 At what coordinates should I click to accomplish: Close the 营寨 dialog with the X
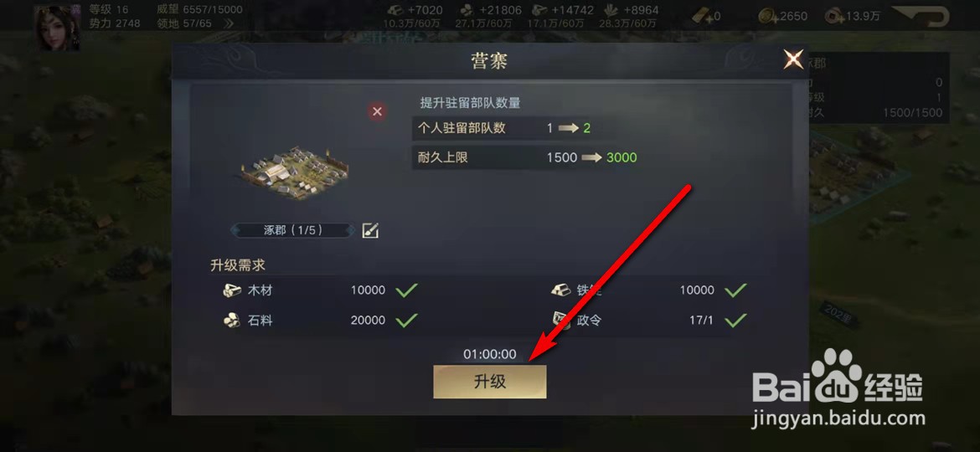[x=794, y=60]
